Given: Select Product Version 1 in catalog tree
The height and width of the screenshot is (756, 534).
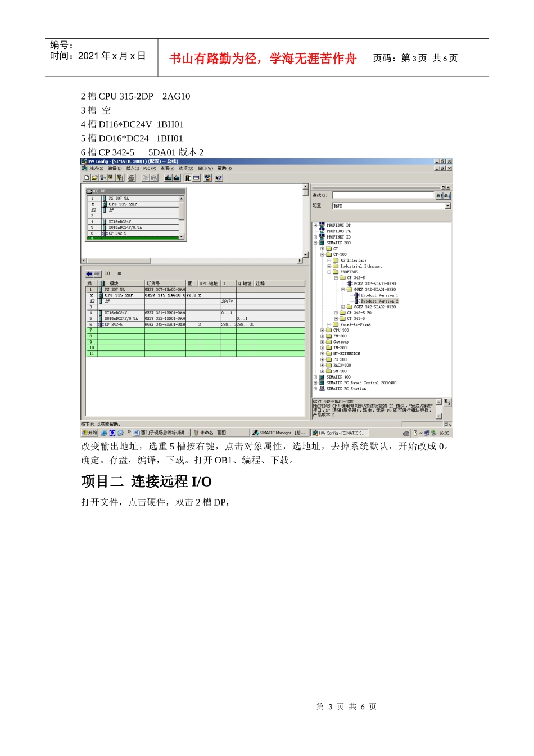Looking at the screenshot, I should (379, 295).
